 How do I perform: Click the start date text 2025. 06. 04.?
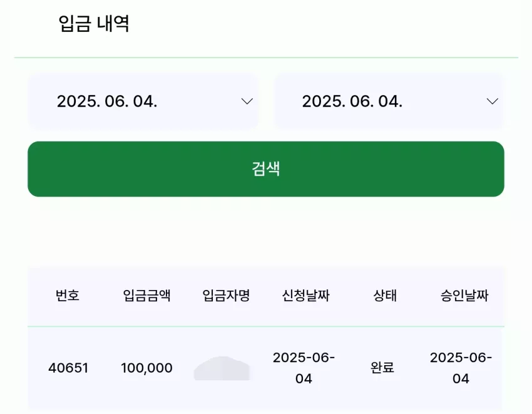107,101
